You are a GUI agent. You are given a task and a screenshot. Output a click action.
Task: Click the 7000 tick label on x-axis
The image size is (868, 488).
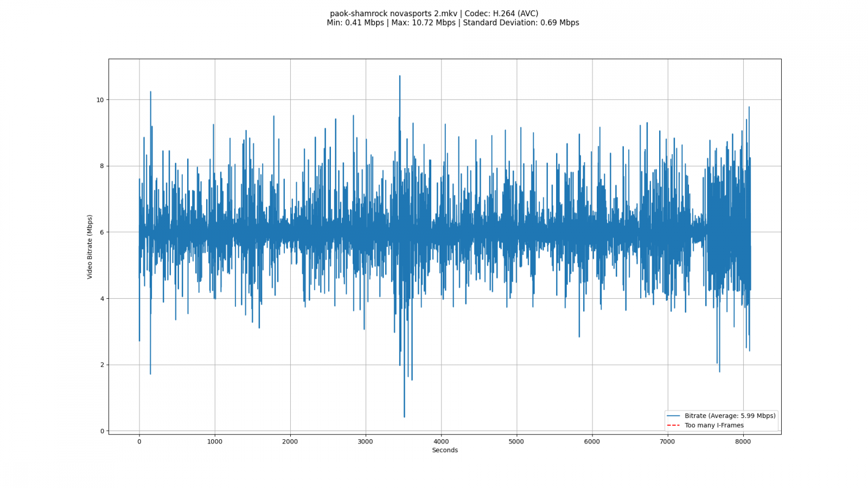[667, 441]
